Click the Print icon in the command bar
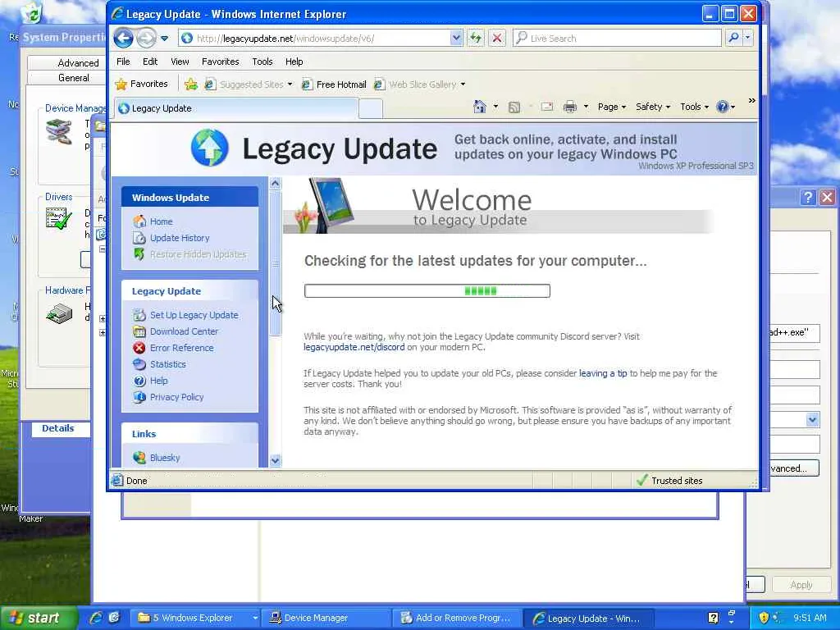 click(x=570, y=107)
